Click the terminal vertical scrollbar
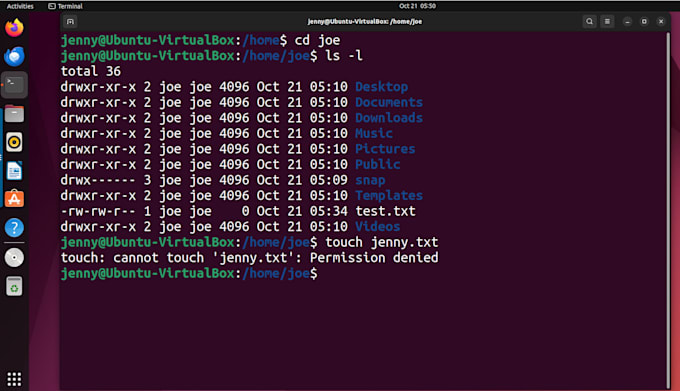This screenshot has height=391, width=680. click(x=668, y=210)
